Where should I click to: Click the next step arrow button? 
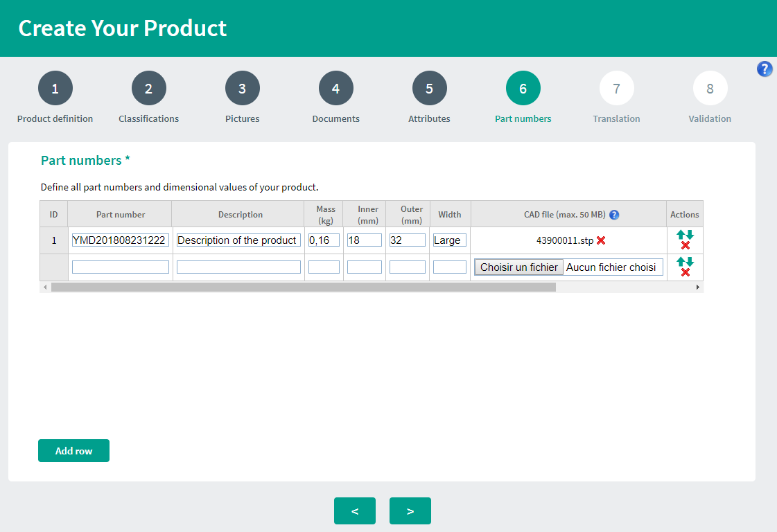[410, 511]
